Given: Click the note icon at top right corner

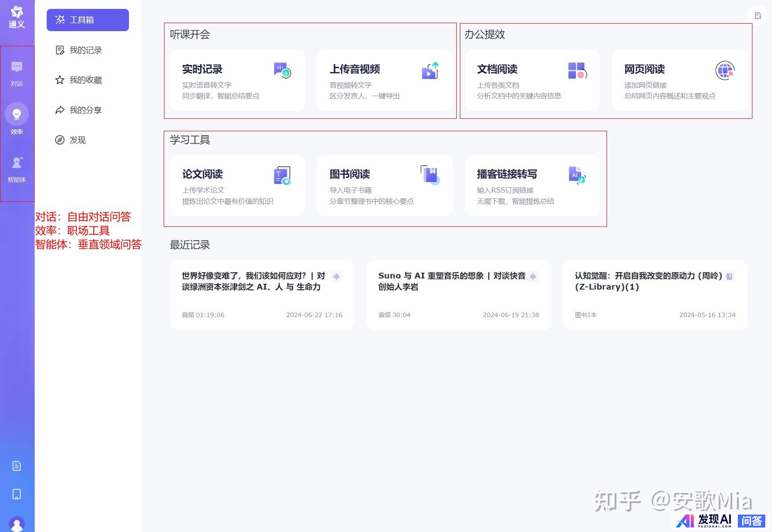Looking at the screenshot, I should coord(758,16).
